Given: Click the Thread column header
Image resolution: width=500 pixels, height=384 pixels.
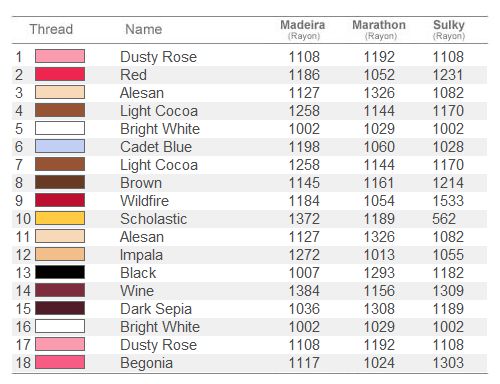Looking at the screenshot, I should coord(51,29).
